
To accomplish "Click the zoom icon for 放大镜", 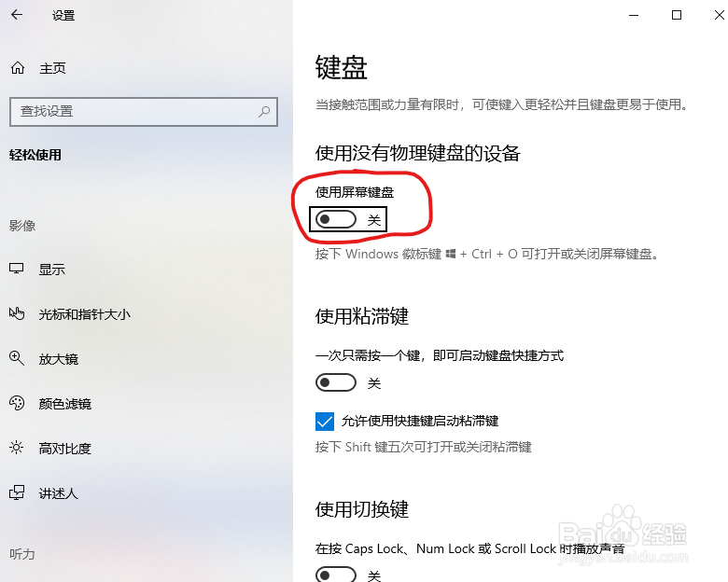I will tap(17, 358).
